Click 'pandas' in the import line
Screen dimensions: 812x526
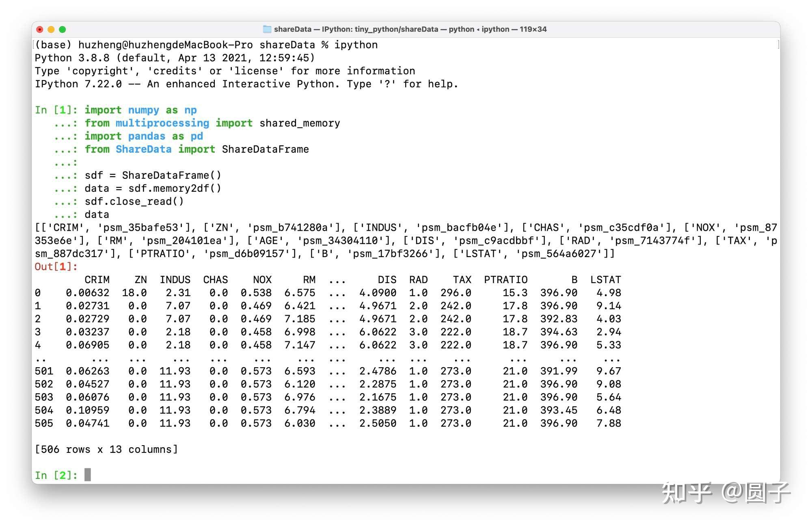(147, 136)
